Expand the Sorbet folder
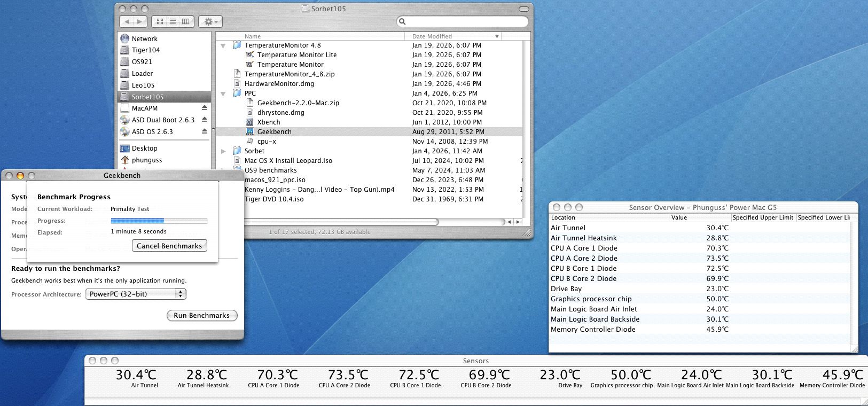868x406 pixels. click(223, 151)
